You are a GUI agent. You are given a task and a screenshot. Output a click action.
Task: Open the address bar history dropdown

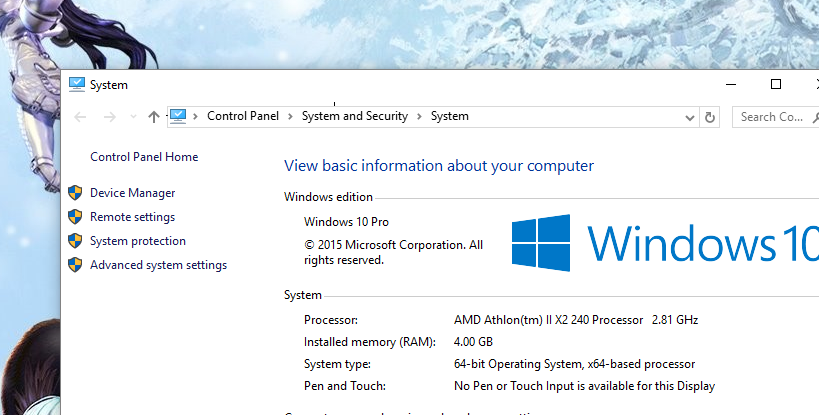[690, 117]
